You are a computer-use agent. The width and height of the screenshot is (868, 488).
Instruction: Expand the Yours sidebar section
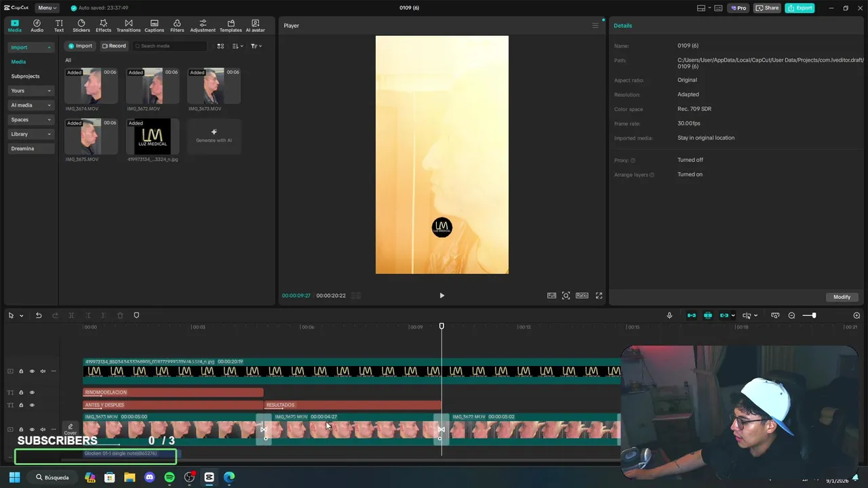coord(31,91)
